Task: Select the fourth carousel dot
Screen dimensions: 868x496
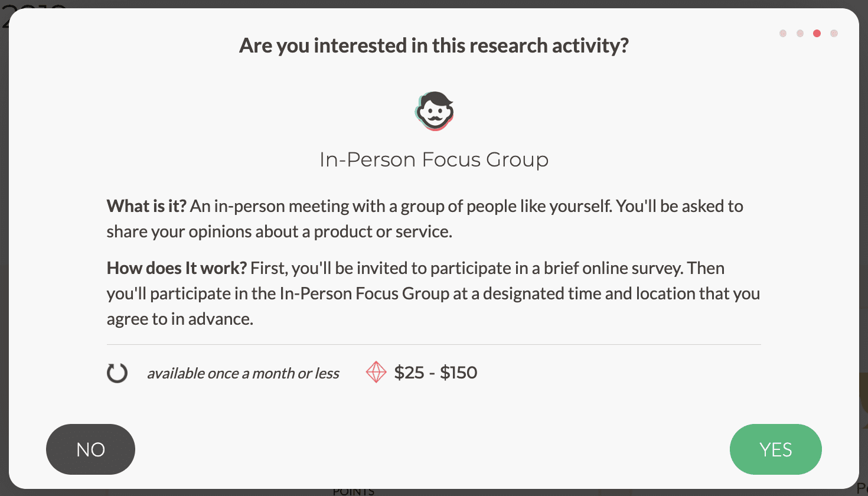Action: click(834, 34)
